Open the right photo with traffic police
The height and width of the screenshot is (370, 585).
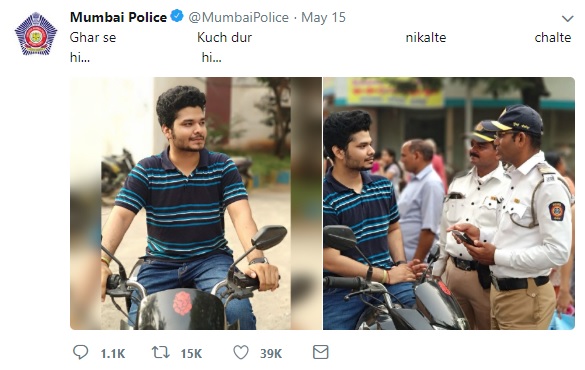click(449, 203)
